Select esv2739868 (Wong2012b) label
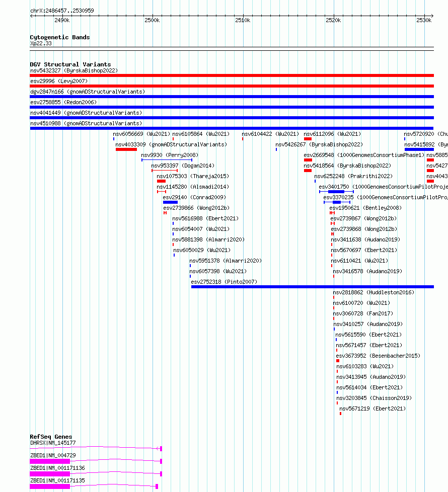This screenshot has width=448, height=492. coord(364,229)
